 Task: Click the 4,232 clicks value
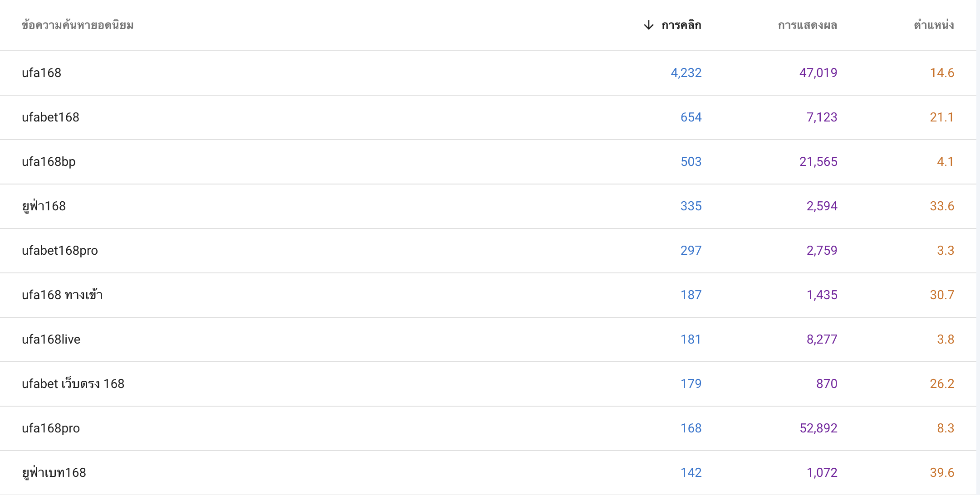coord(686,73)
